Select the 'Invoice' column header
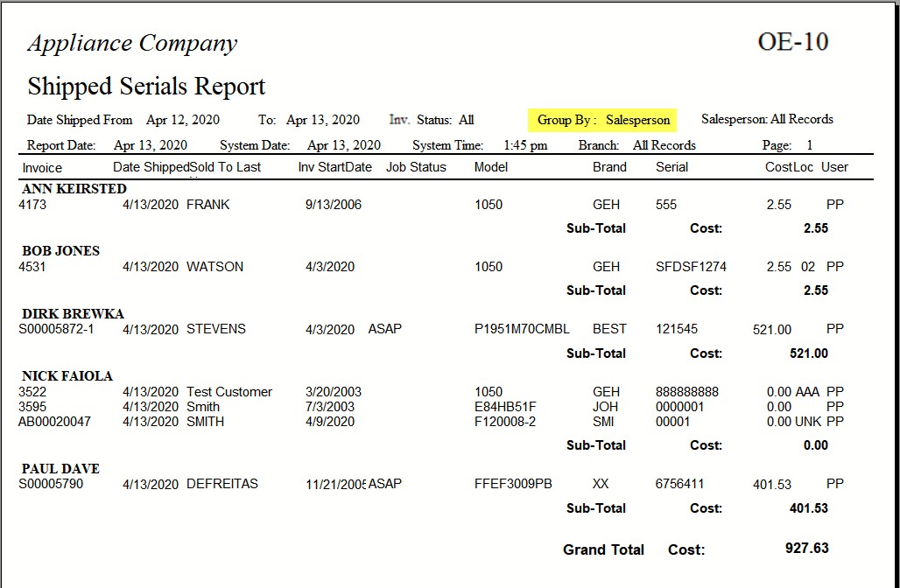Viewport: 900px width, 588px height. 42,168
